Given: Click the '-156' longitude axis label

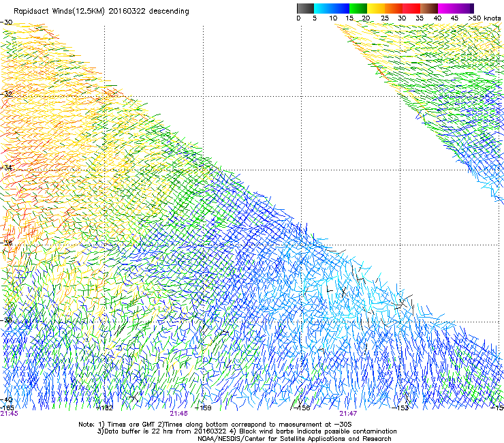Looking at the screenshot, I should tap(302, 408).
